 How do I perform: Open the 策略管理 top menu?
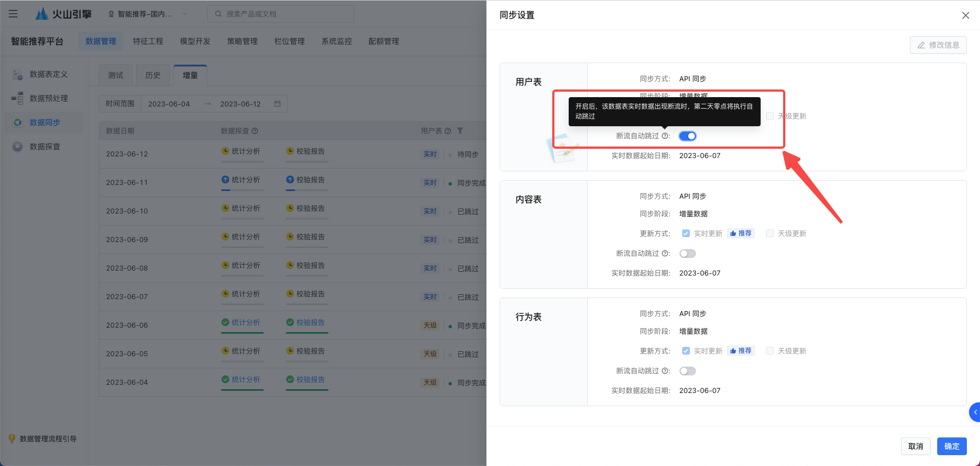[x=242, y=41]
